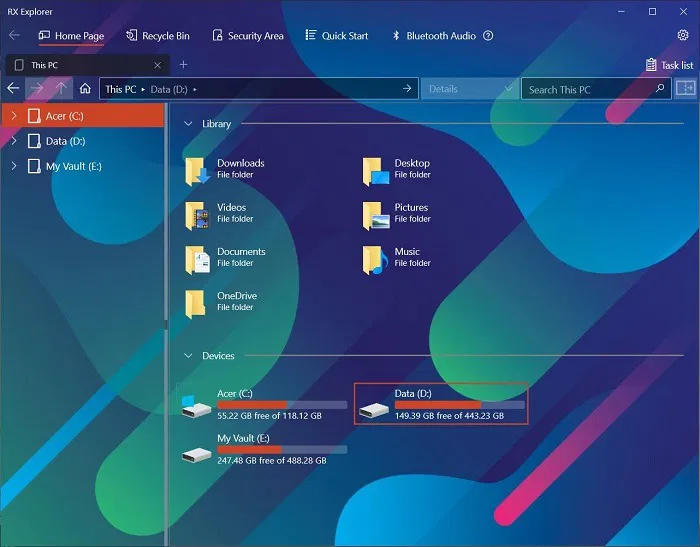Click the Acer (C:) storage usage bar

coord(282,405)
